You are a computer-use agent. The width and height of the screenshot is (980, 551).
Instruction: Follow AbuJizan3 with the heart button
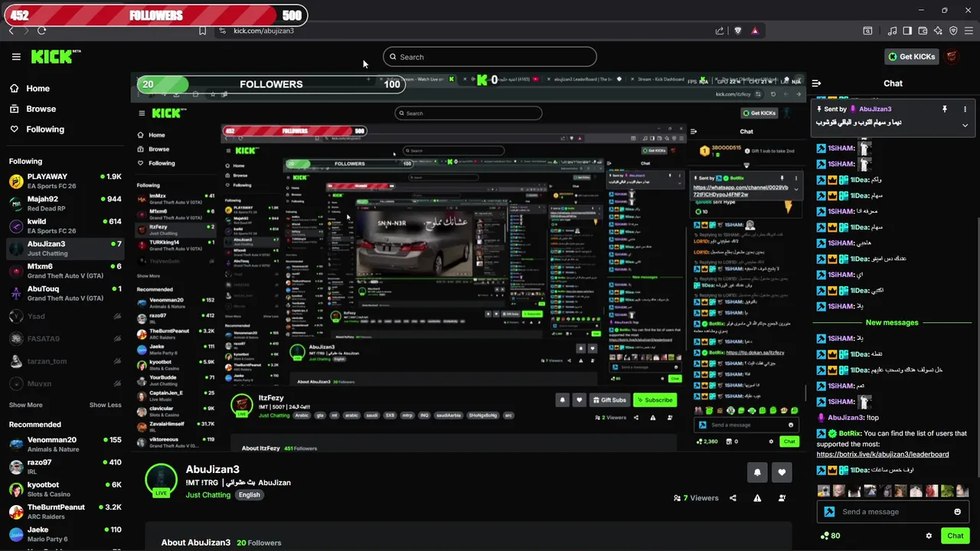[782, 473]
